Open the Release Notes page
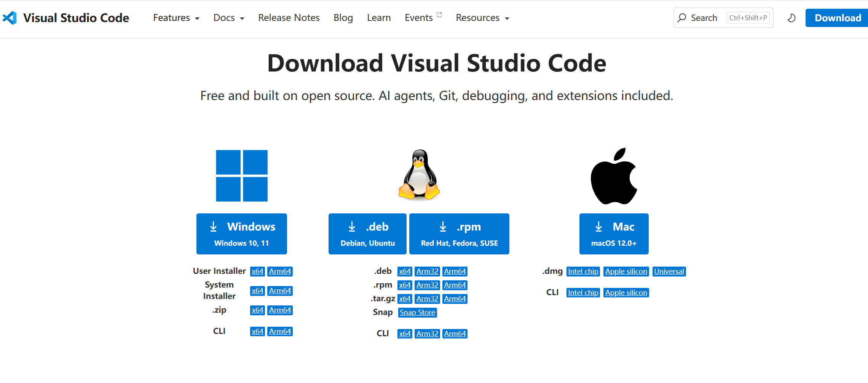 [289, 18]
